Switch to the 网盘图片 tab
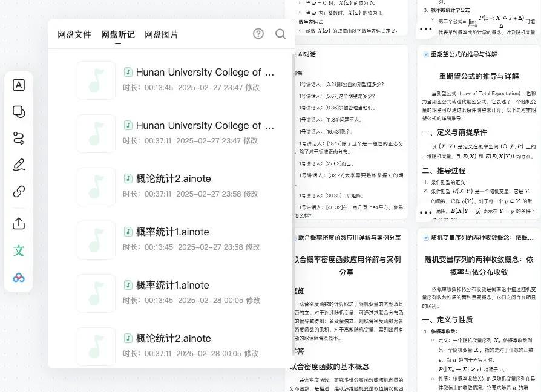The image size is (541, 392). [162, 34]
